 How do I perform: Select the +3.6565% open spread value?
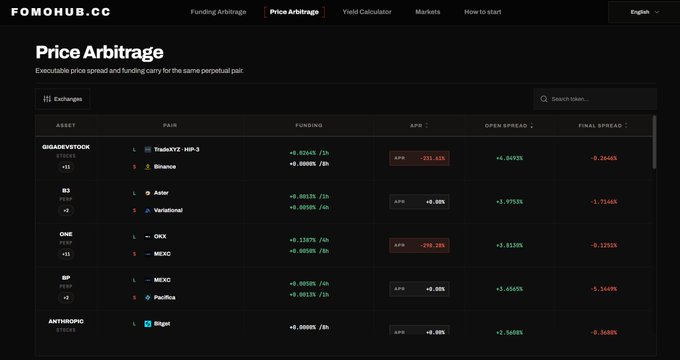[509, 289]
